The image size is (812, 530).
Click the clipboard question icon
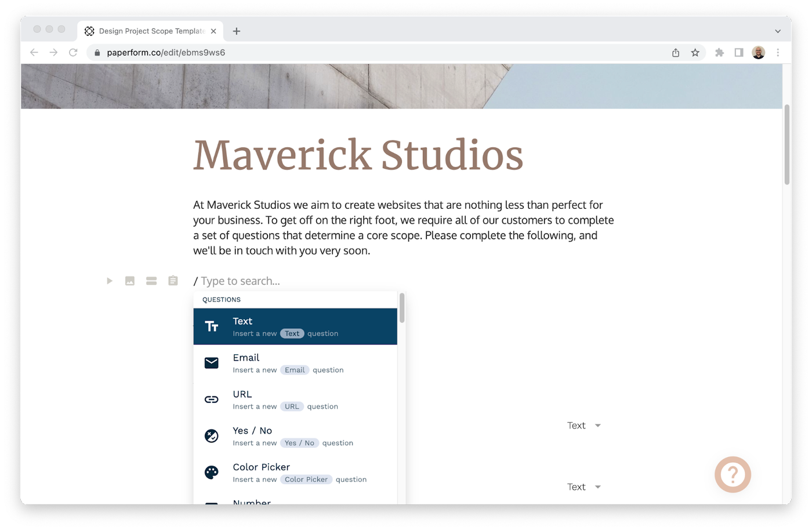click(173, 281)
